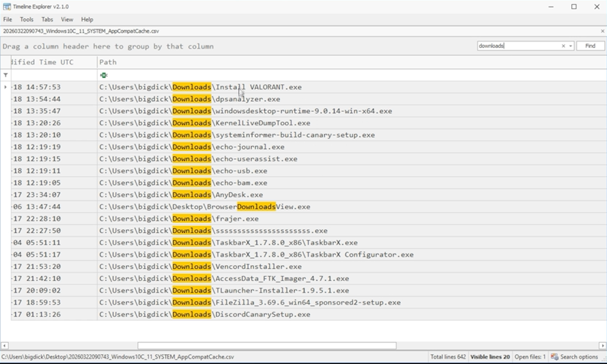Select the AnyDesk.exe path row

(351, 195)
